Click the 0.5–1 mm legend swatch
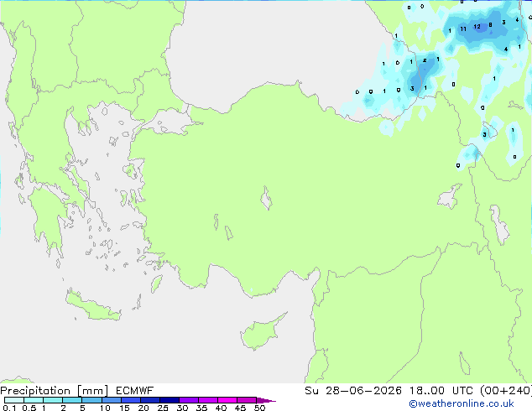Viewport: 532px width, 411px height. coord(34,400)
